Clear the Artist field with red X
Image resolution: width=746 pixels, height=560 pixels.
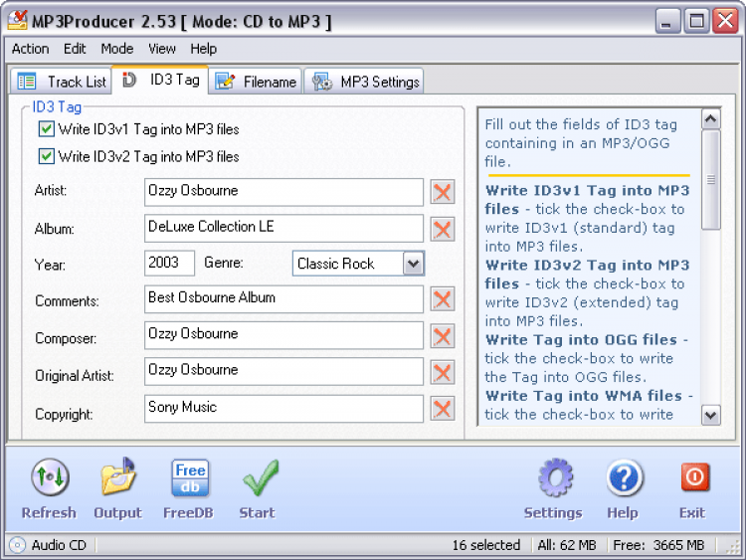tap(443, 192)
